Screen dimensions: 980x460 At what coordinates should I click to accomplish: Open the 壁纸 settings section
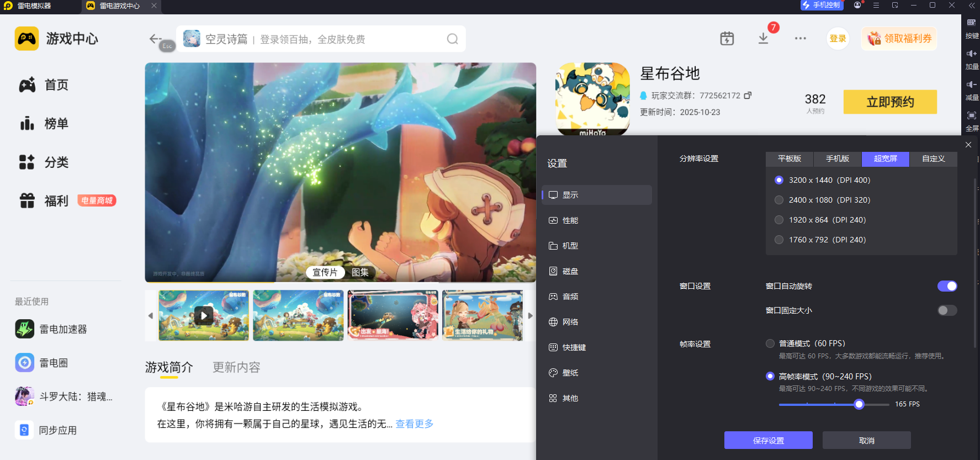(597, 373)
